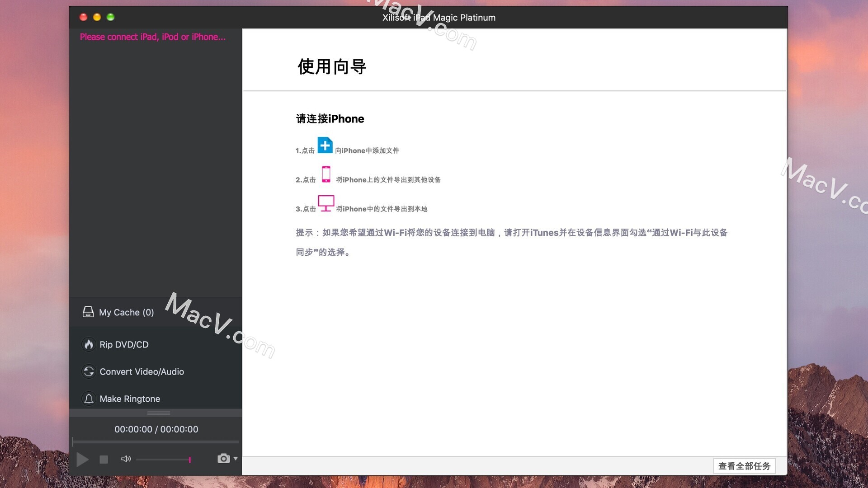Viewport: 868px width, 488px height.
Task: Click the Convert Video/Audio sync icon
Action: pos(89,371)
